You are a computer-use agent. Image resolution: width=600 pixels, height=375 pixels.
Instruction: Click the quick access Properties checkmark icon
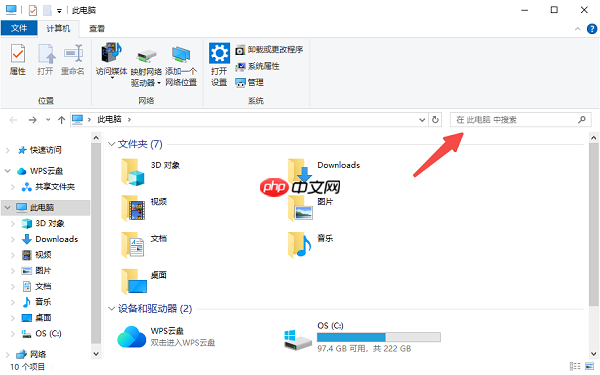point(33,10)
